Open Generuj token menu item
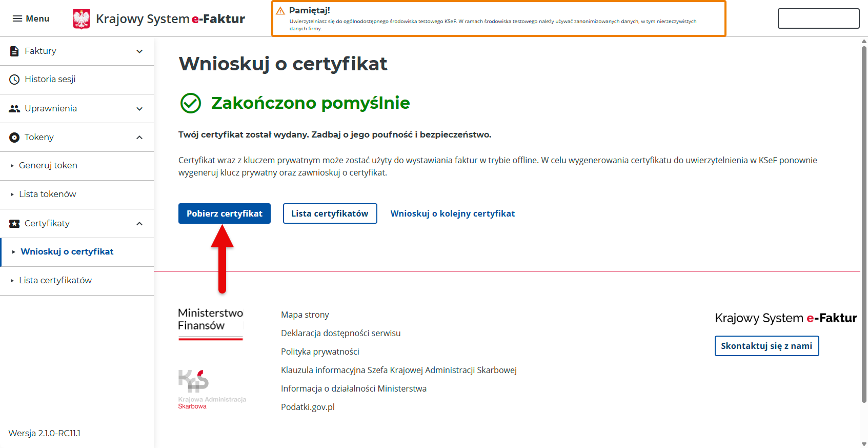868x448 pixels. coord(48,166)
